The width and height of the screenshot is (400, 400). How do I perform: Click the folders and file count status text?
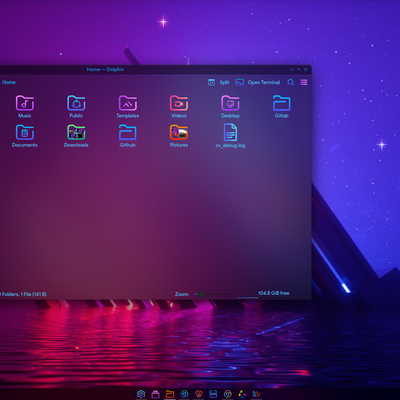[x=23, y=294]
